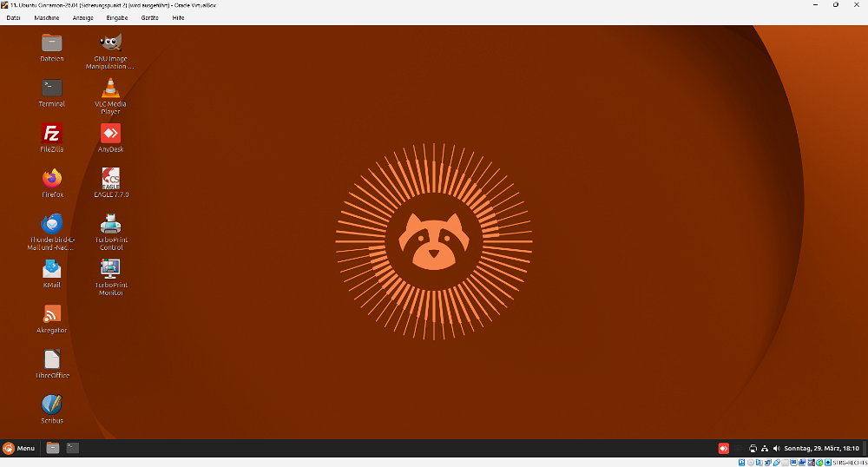
Task: Open FileZilla desktop shortcut
Action: coord(52,134)
